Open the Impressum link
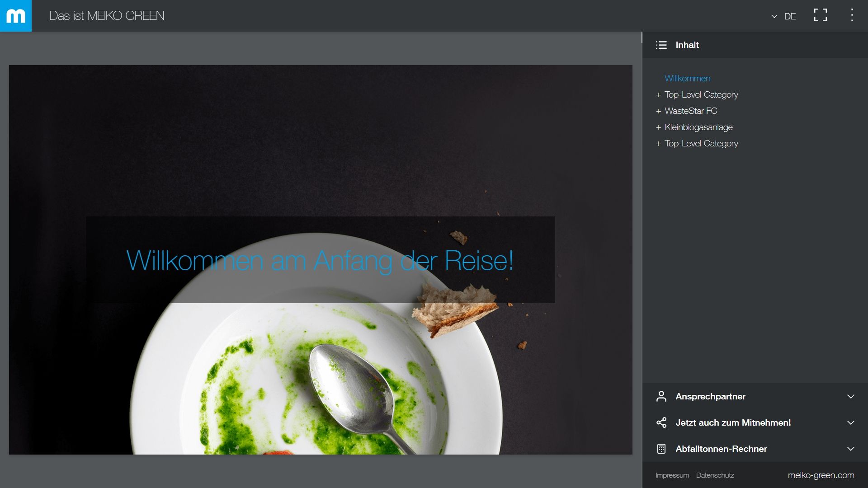This screenshot has height=488, width=868. tap(672, 475)
